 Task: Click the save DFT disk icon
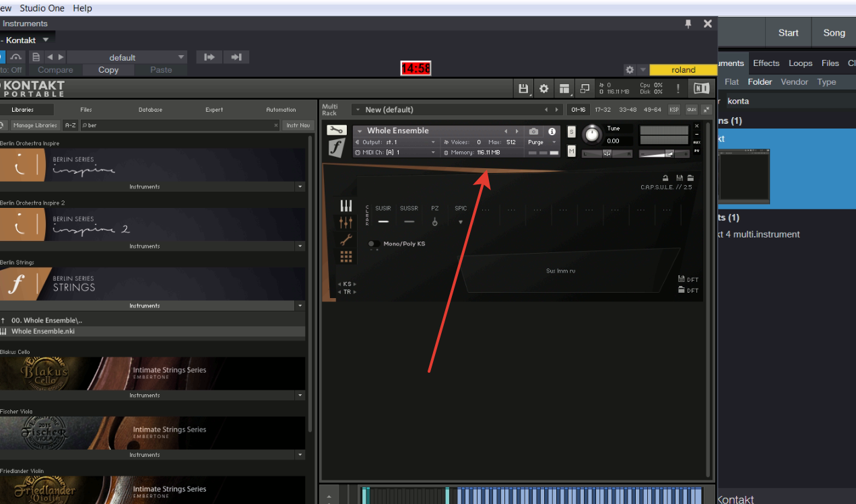682,279
